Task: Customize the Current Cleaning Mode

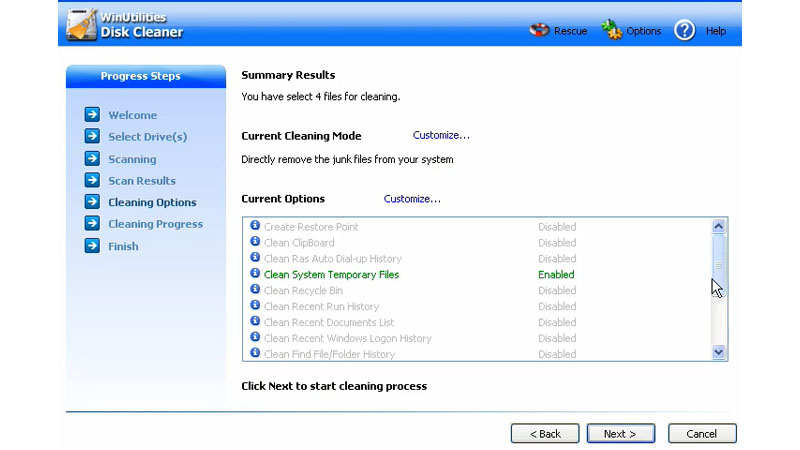Action: coord(441,135)
